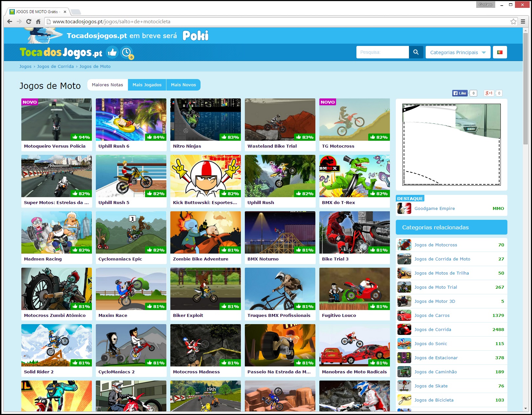The image size is (532, 415).
Task: Reload the page with refresh icon
Action: (29, 22)
